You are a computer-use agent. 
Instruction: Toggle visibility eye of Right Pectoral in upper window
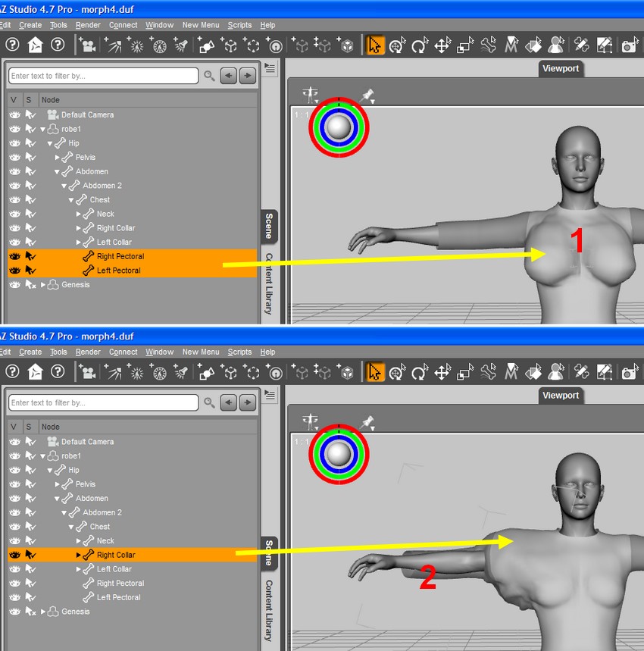click(x=14, y=256)
